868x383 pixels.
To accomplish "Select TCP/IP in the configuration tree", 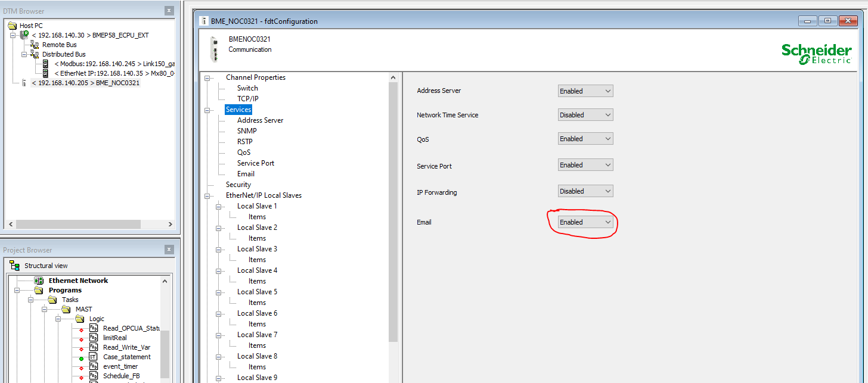I will tap(247, 99).
